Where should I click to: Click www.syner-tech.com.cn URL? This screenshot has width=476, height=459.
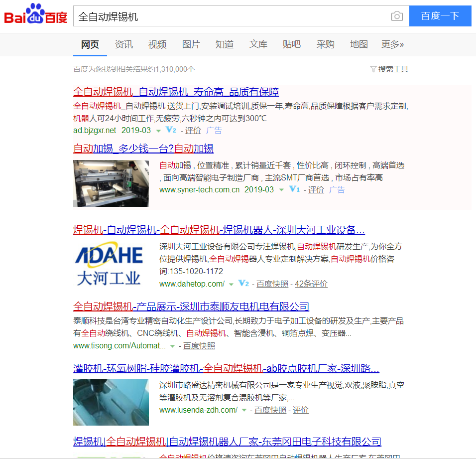click(200, 189)
